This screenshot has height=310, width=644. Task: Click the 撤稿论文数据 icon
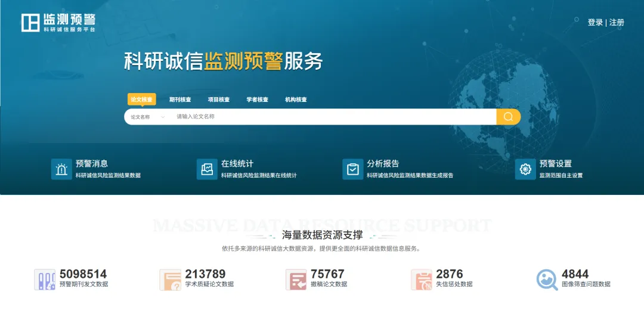point(296,280)
